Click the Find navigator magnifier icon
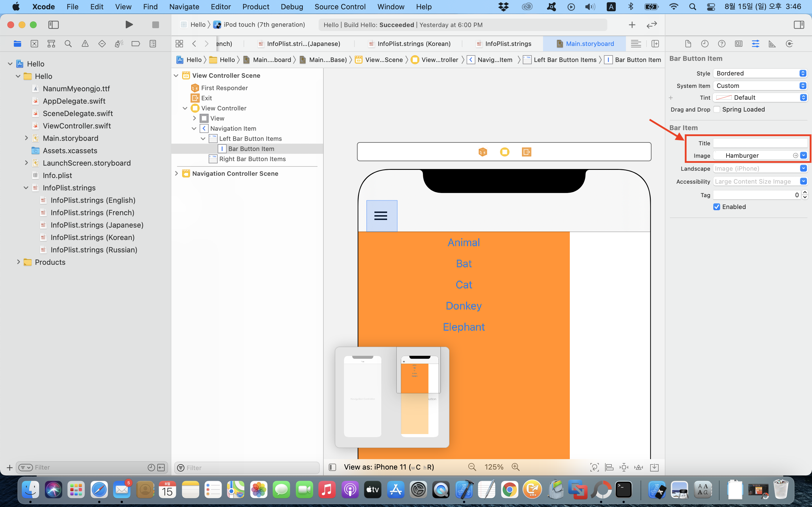The width and height of the screenshot is (812, 507). pos(68,44)
